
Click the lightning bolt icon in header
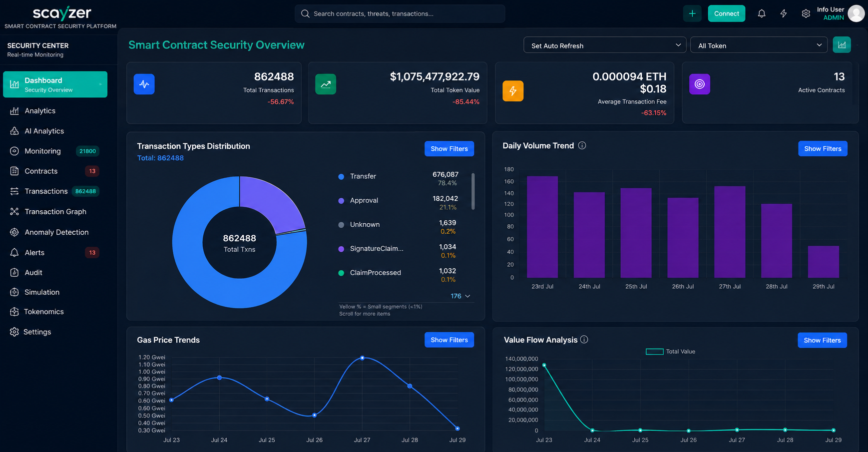click(784, 14)
